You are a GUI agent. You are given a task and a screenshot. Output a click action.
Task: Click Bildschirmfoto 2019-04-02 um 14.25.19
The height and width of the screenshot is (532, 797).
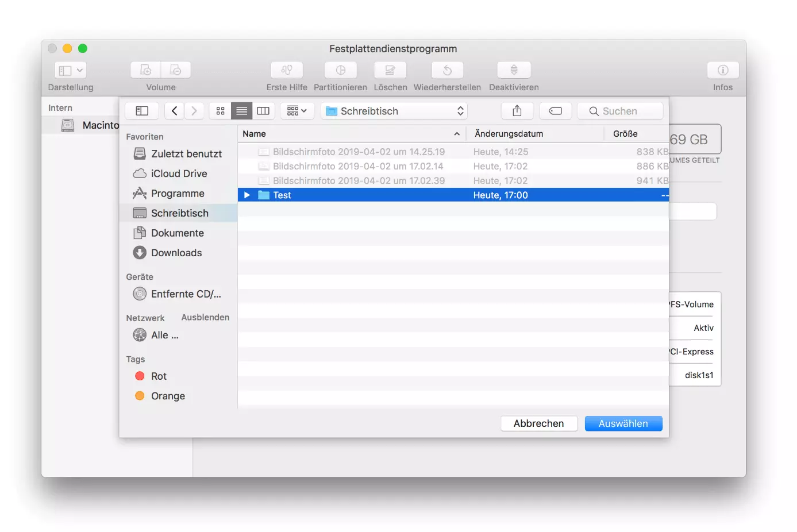pos(359,152)
